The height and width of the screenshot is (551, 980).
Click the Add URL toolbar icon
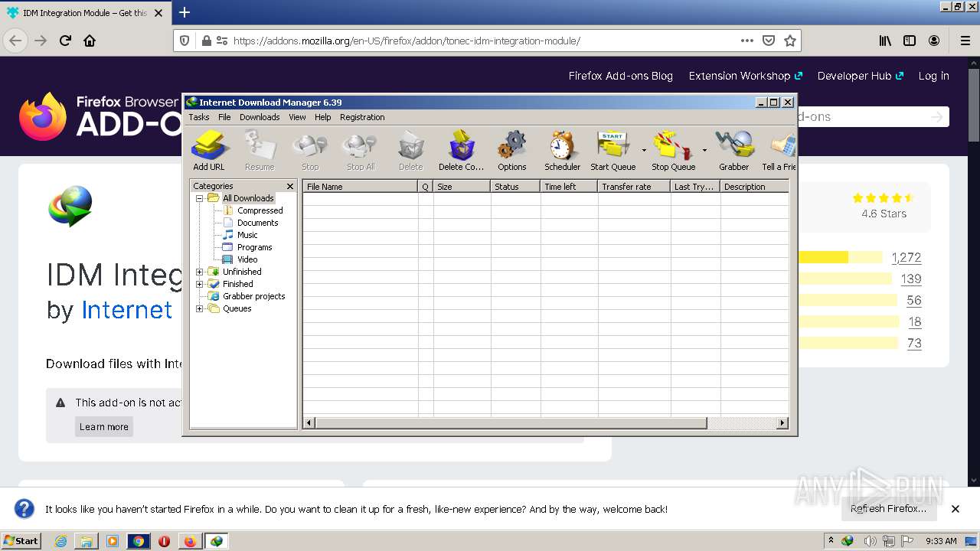[x=209, y=151]
